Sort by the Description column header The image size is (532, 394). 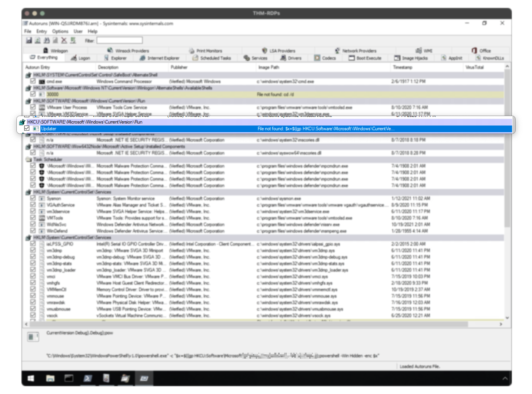click(132, 67)
